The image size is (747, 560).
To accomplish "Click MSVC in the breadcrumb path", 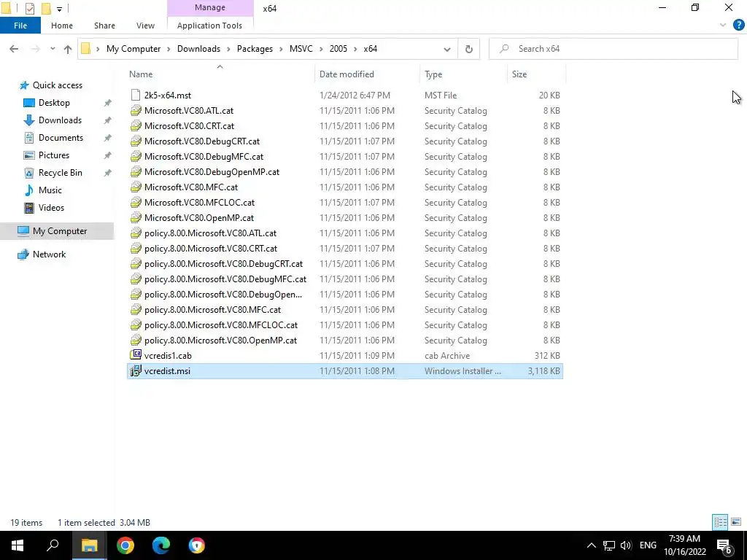I will [301, 49].
